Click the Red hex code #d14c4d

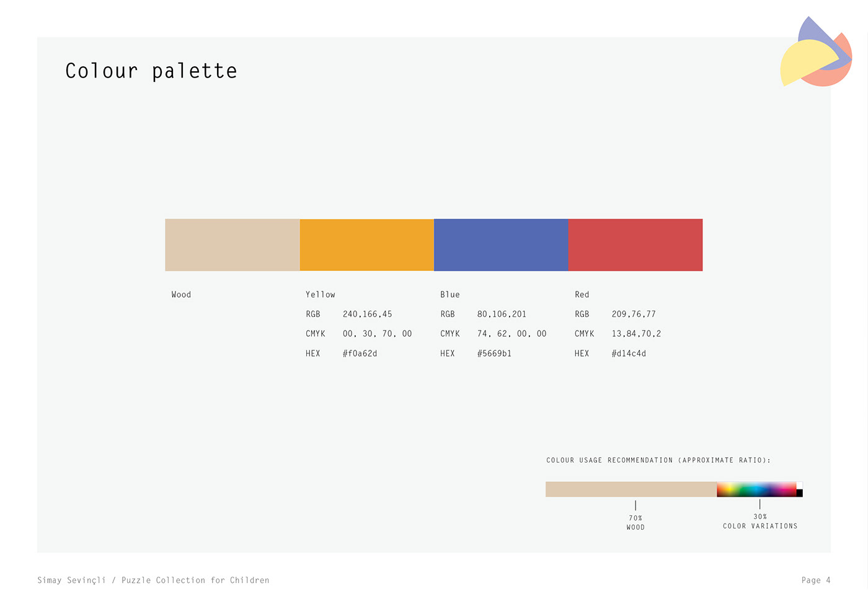point(629,354)
